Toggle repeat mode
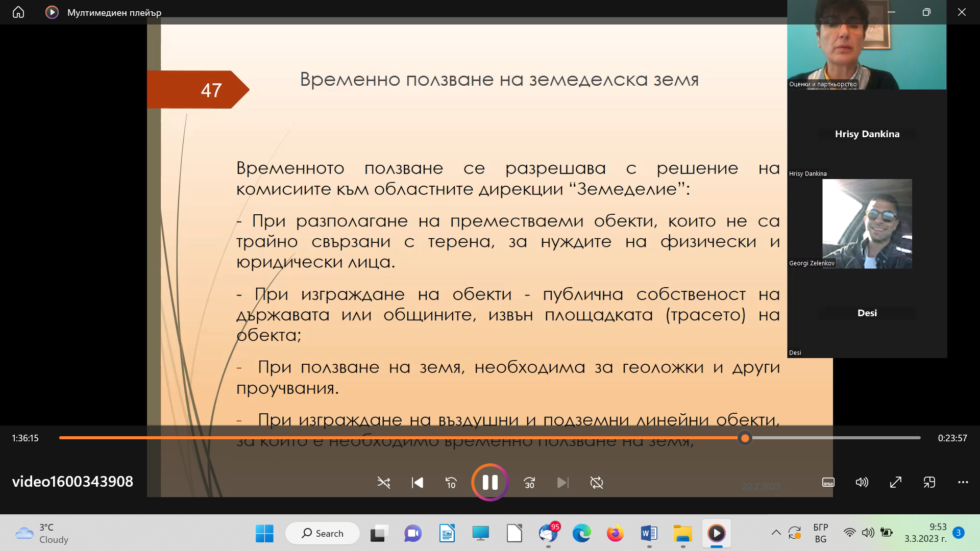The height and width of the screenshot is (551, 980). coord(597,483)
